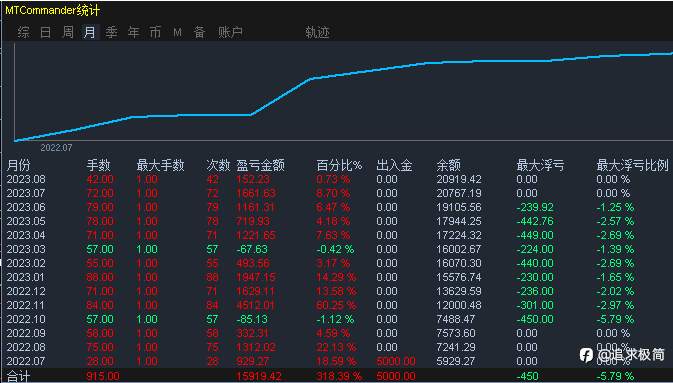Click balance value 17944.25
Image resolution: width=673 pixels, height=383 pixels.
point(459,221)
